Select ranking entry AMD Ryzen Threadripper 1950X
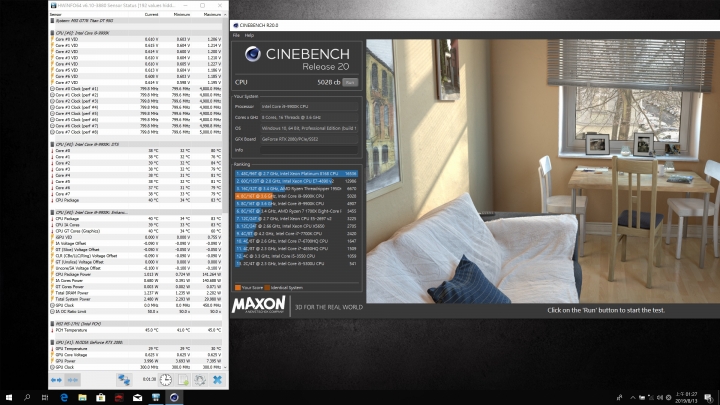Screen dimensions: 720x405 coord(296,189)
